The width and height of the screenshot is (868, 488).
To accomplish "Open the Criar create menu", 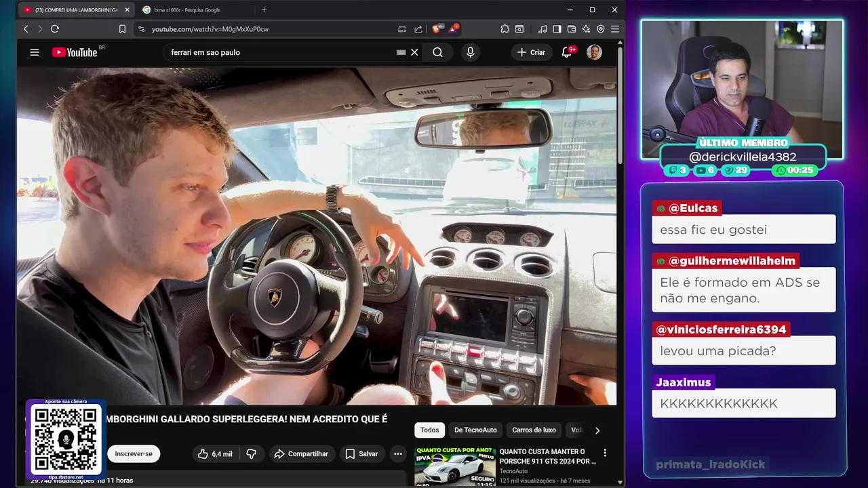I will tap(531, 52).
